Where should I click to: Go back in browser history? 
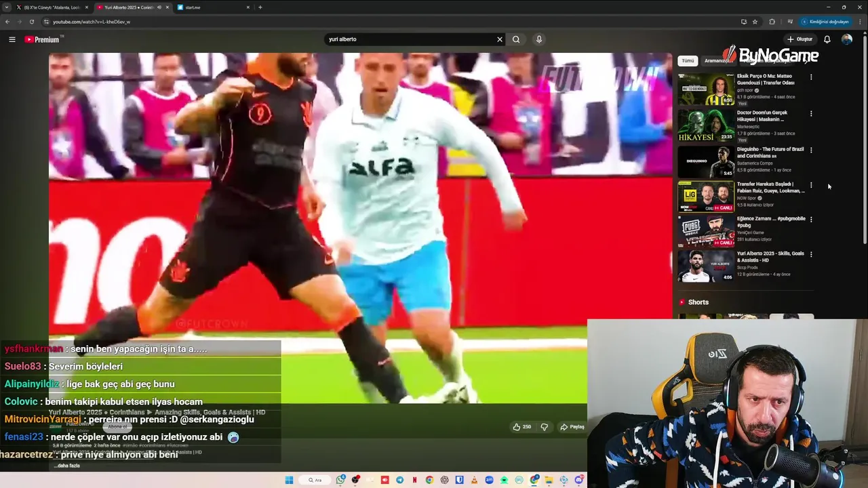[7, 22]
